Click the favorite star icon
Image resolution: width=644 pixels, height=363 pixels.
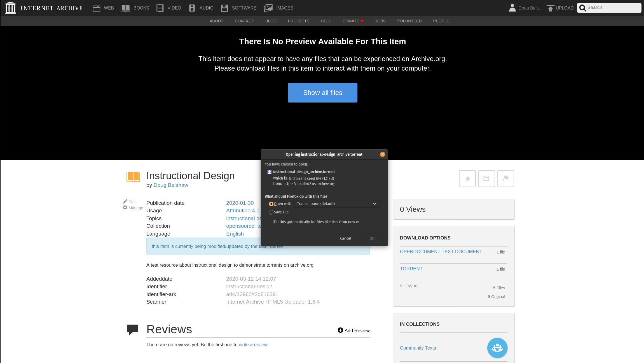(x=467, y=178)
